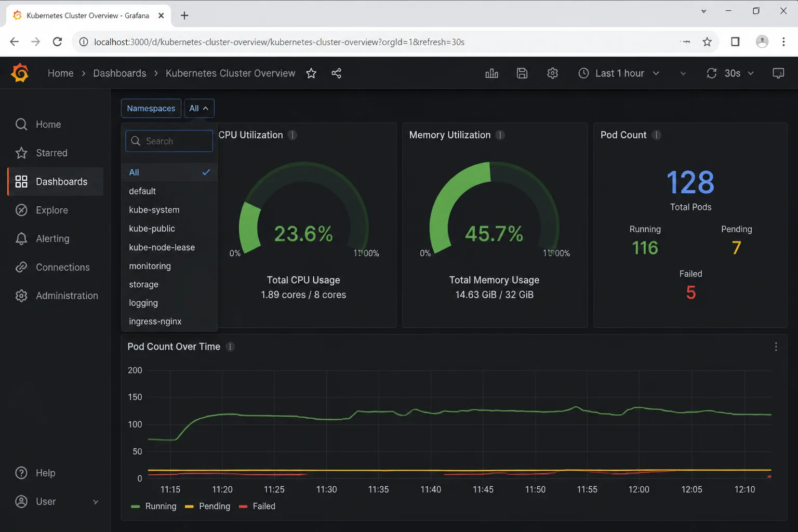Open the browser side panel icon

[x=735, y=42]
